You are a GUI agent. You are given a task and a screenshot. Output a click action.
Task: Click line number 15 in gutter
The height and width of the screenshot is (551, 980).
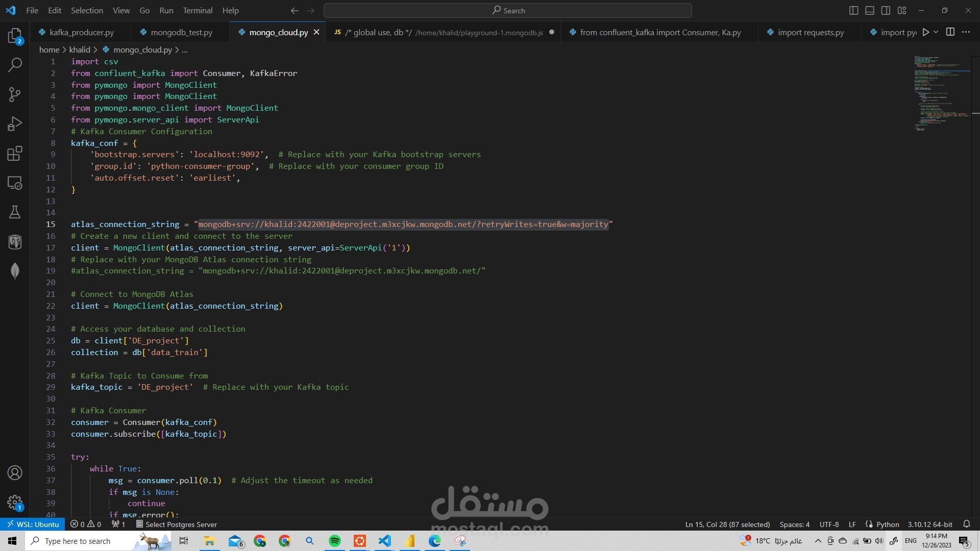51,224
